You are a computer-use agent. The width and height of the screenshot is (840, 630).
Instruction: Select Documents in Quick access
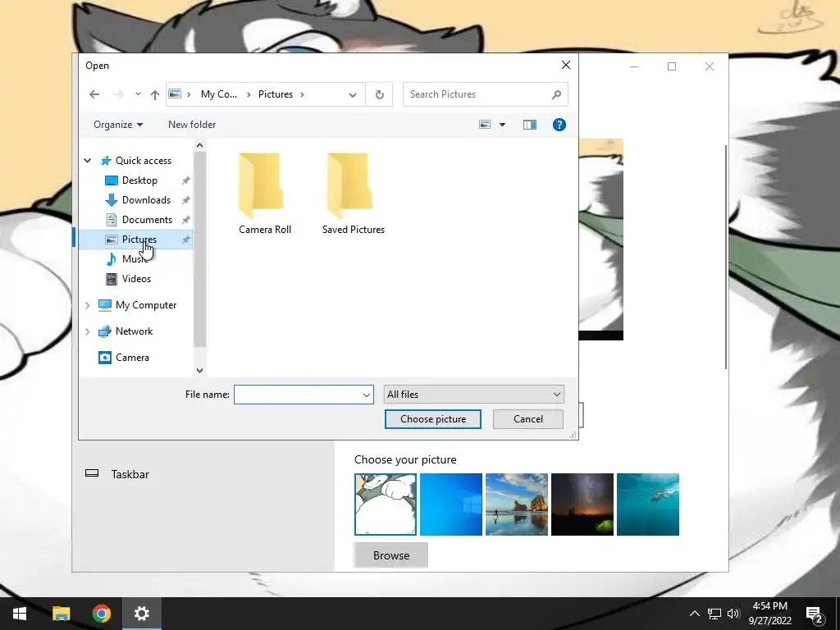147,220
